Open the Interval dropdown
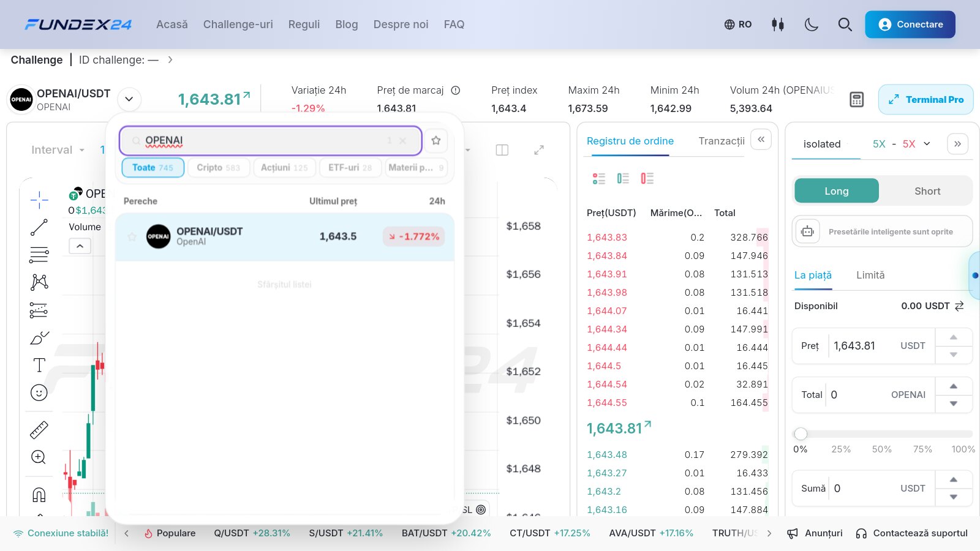Screen dimensions: 980x551 [x=58, y=150]
